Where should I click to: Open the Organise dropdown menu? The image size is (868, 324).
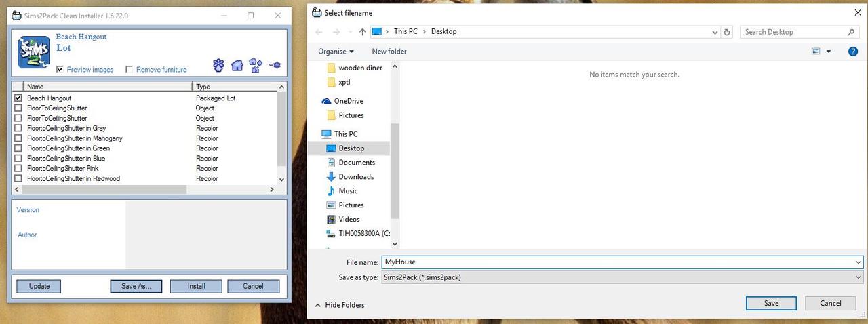[x=336, y=52]
